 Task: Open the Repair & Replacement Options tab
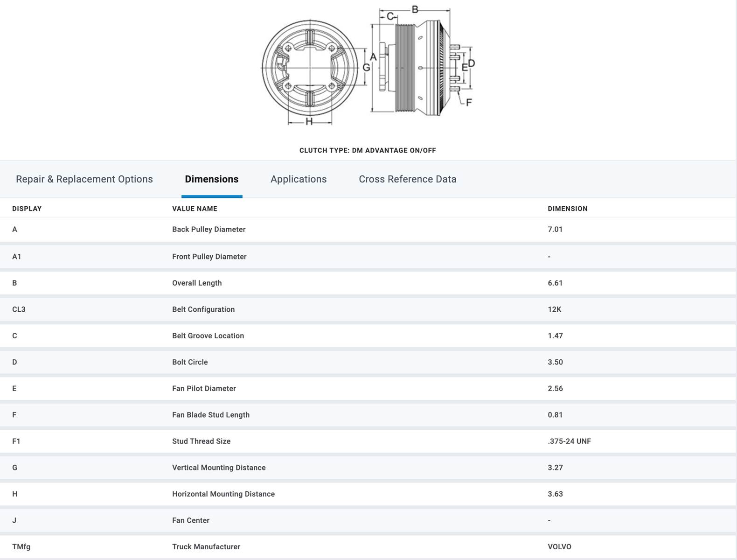(84, 179)
